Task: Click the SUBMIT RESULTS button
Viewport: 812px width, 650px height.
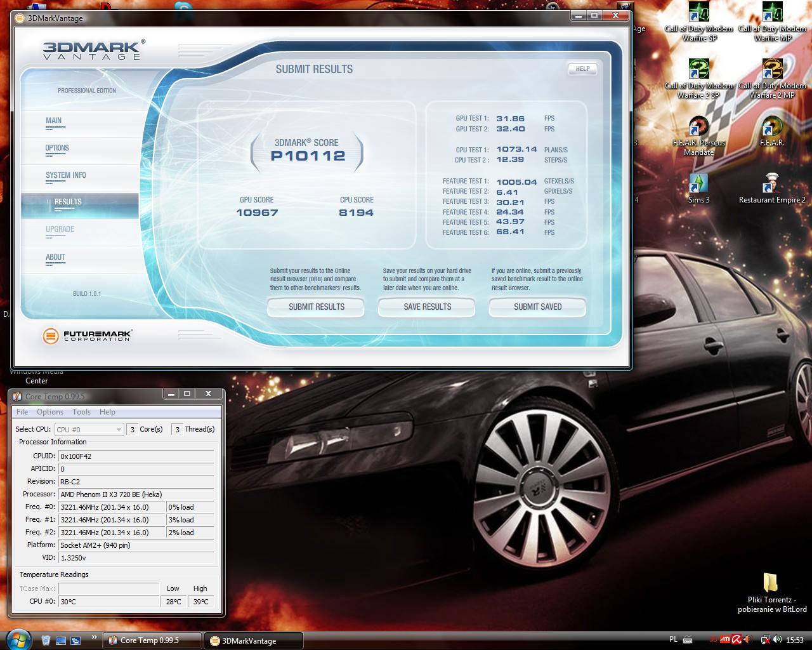Action: pos(316,307)
